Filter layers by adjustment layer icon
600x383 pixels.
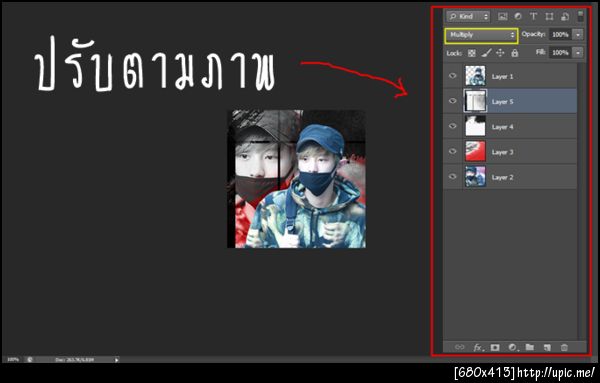point(518,16)
